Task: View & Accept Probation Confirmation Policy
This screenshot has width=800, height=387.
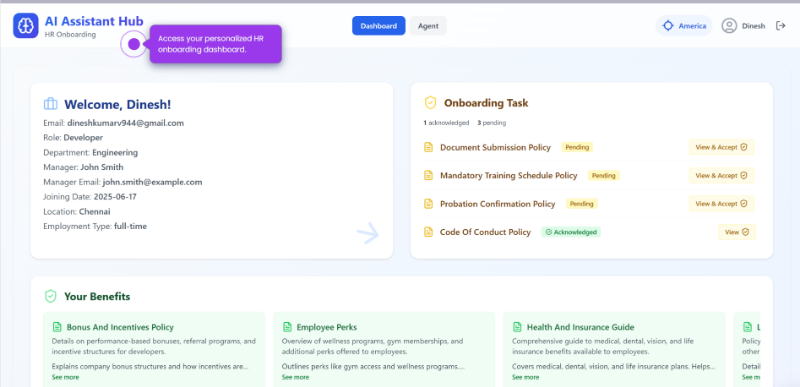Action: [721, 203]
